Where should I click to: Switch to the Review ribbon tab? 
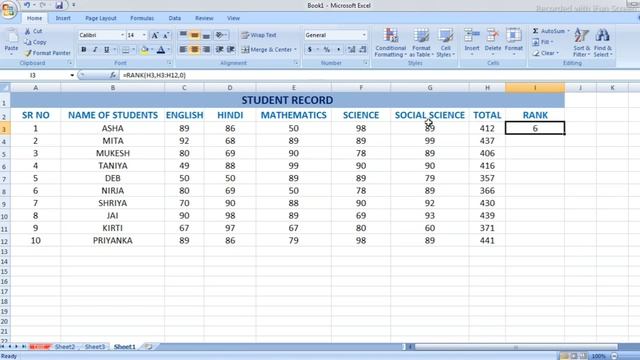pos(204,18)
